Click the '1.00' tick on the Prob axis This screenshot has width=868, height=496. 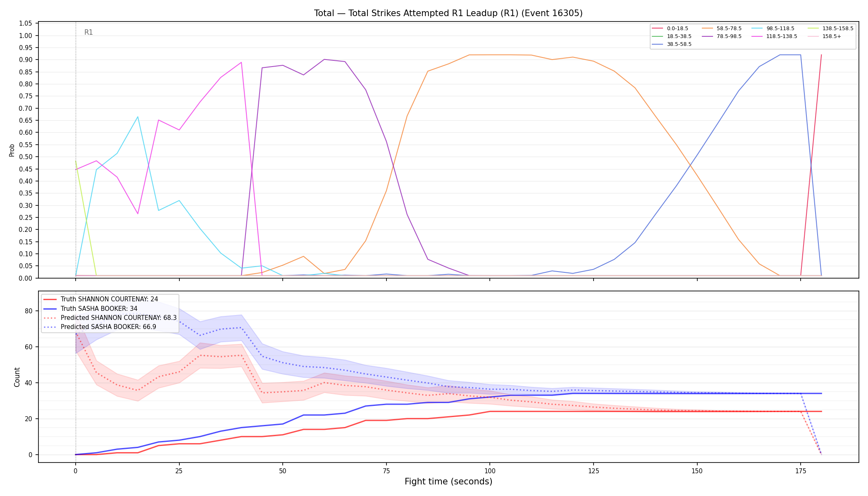[x=26, y=36]
